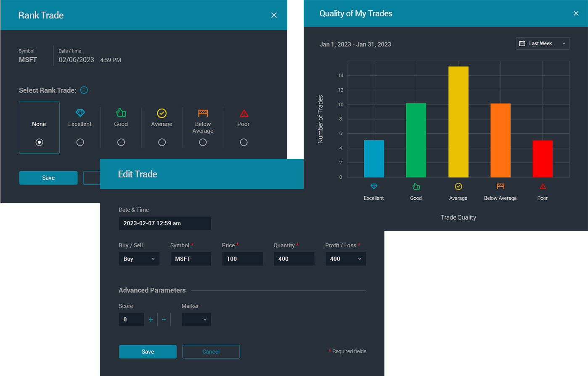Click the Advanced Parameters heading
588x376 pixels.
point(152,290)
